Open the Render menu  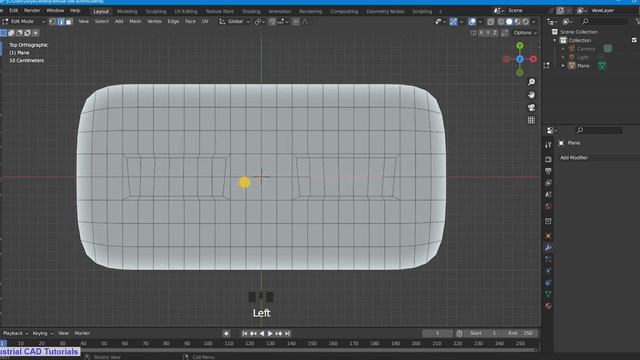(x=32, y=10)
